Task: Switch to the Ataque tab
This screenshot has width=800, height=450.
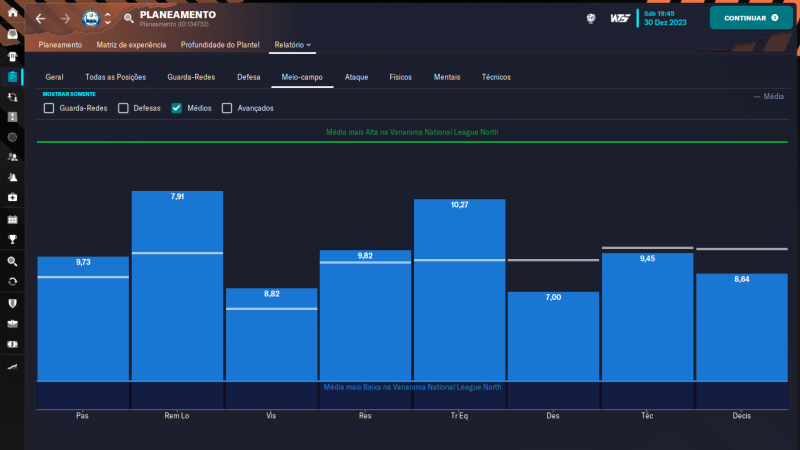Action: [356, 77]
